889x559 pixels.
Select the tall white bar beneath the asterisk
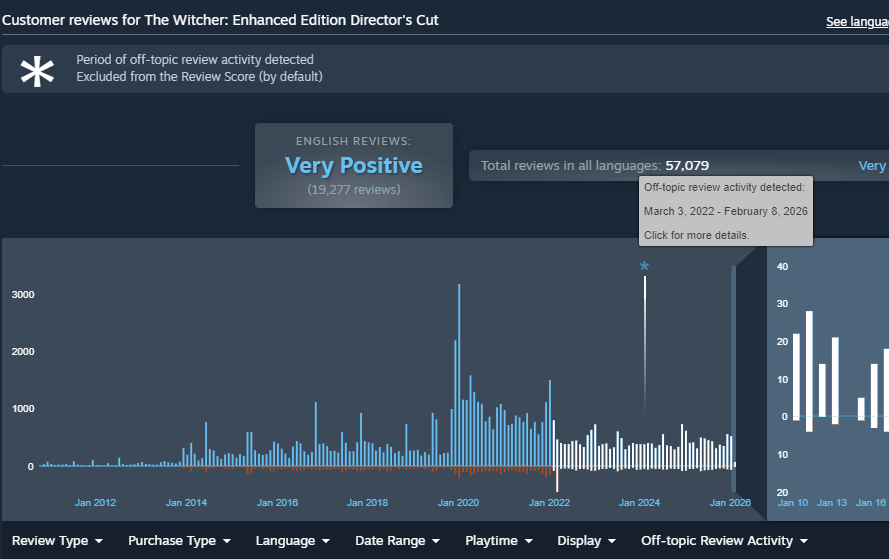coord(645,340)
